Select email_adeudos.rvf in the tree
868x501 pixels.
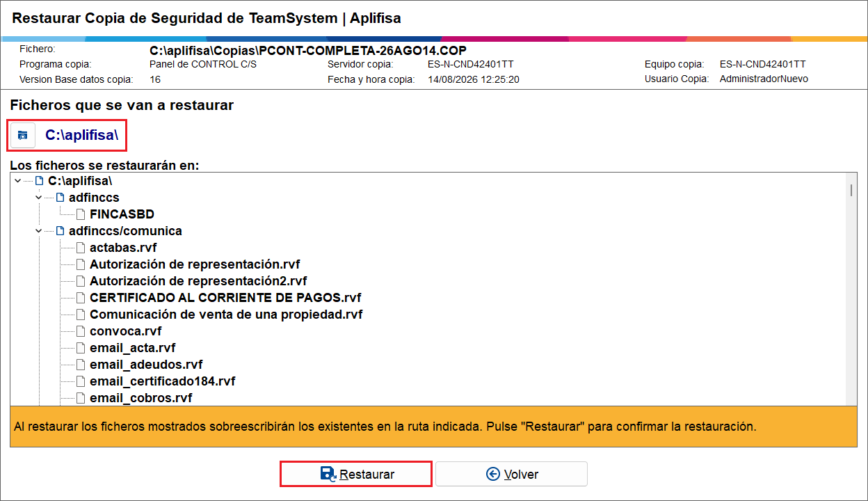tap(146, 365)
